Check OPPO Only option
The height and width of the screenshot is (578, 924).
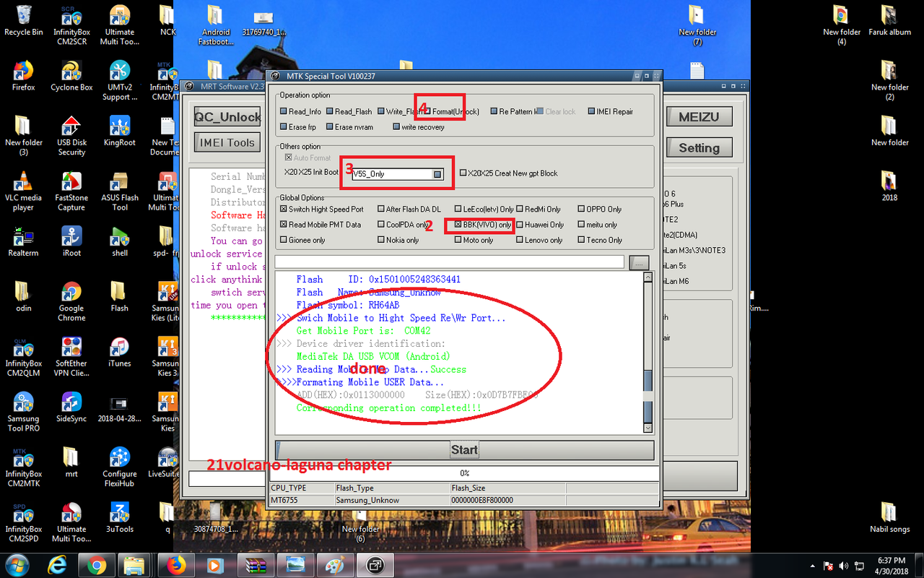(582, 210)
